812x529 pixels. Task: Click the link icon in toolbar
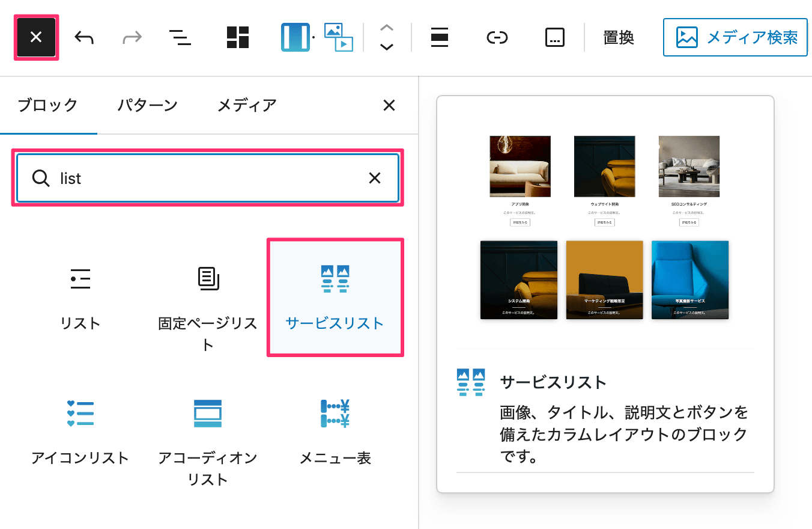pyautogui.click(x=497, y=37)
